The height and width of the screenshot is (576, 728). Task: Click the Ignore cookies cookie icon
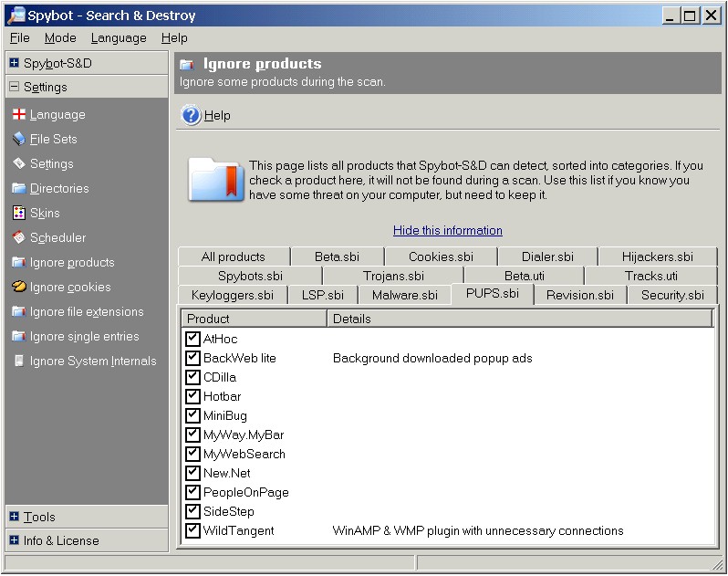pos(18,287)
